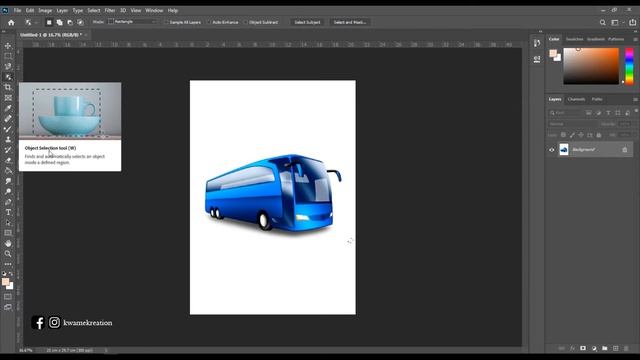Select the Brush tool
640x360 pixels.
pos(8,129)
